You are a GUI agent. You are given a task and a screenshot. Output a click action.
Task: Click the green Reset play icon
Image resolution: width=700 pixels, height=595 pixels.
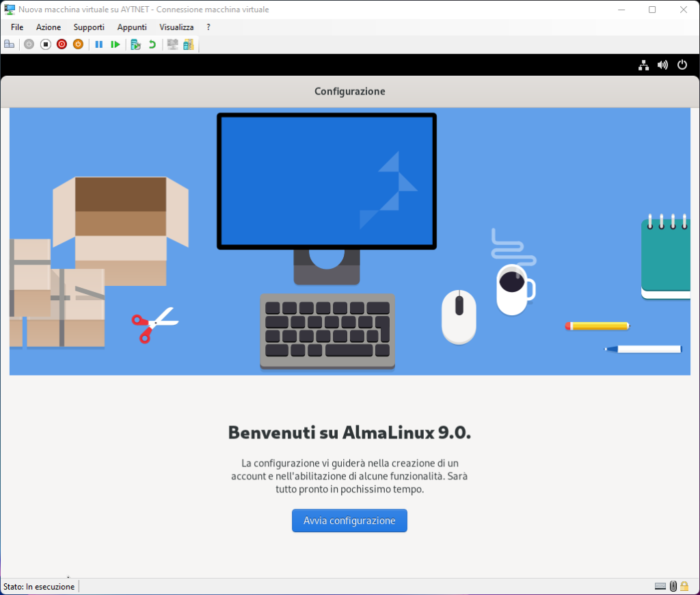click(x=116, y=44)
